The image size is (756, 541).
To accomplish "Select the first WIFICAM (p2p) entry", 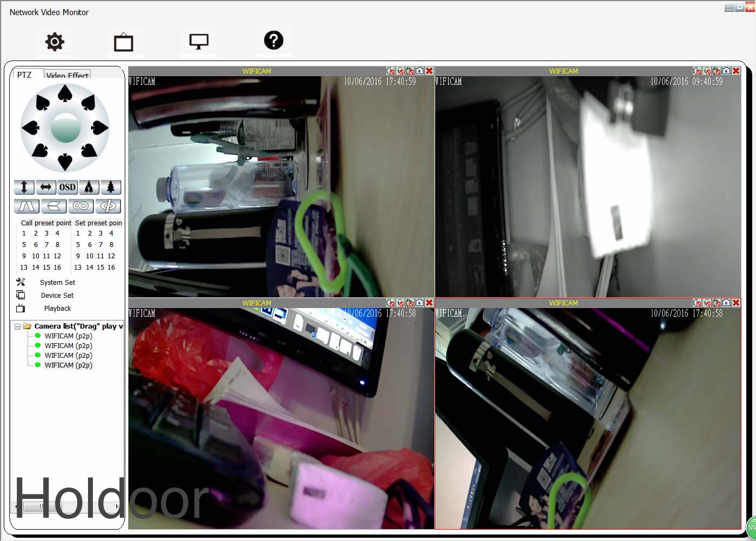I will click(68, 336).
